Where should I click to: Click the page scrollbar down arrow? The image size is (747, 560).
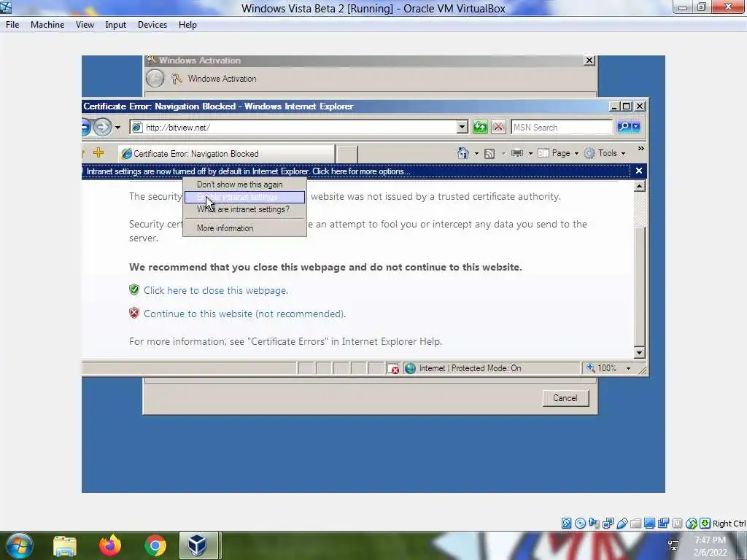tap(639, 353)
